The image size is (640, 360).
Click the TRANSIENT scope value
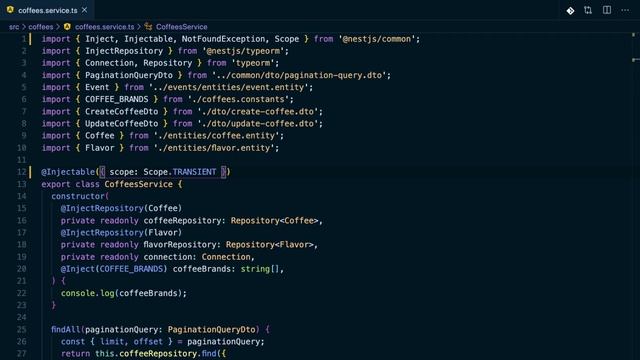(194, 172)
